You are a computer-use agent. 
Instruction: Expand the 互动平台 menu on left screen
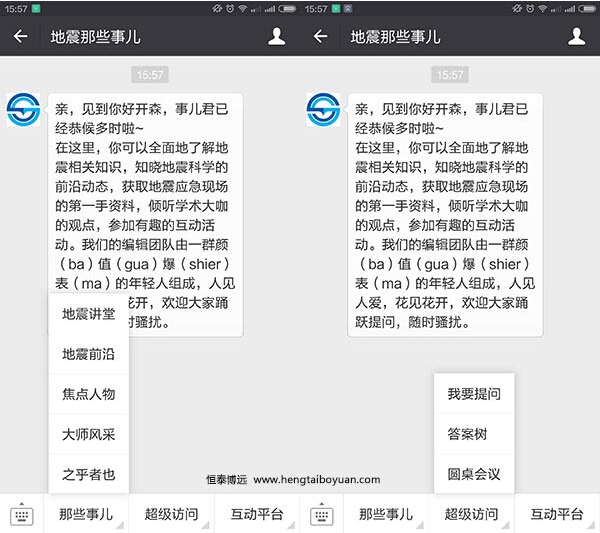coord(257,515)
